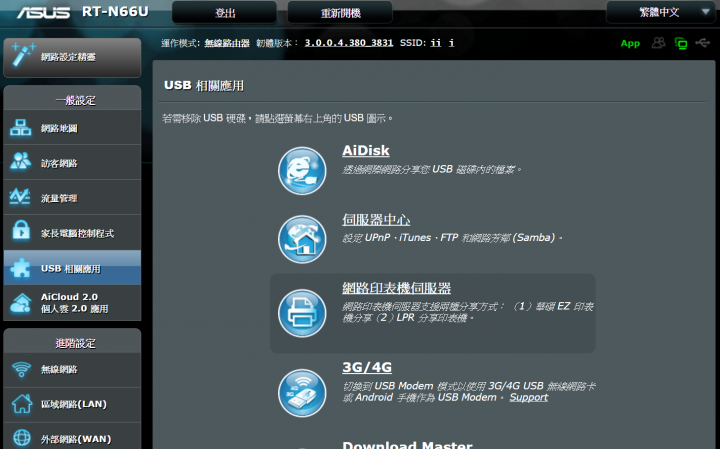Select 無線網路 in the advanced settings menu
This screenshot has height=449, width=720.
(72, 370)
